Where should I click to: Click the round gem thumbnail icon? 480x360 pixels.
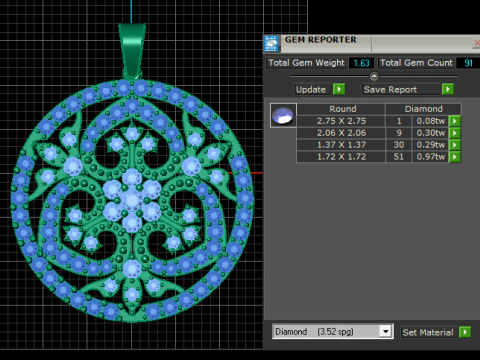click(x=283, y=115)
